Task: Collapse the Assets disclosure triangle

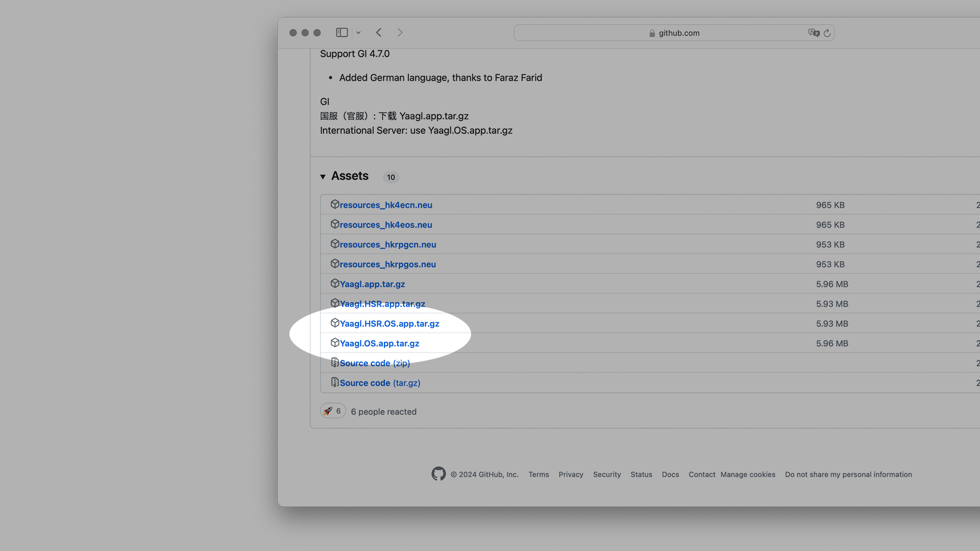Action: point(323,177)
